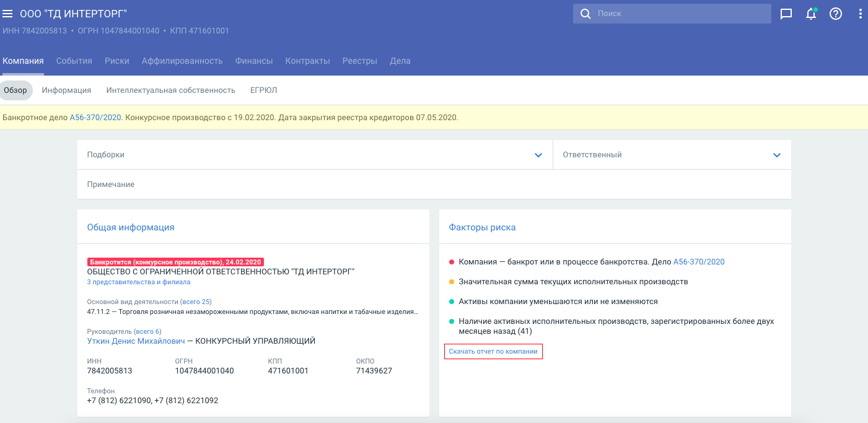This screenshot has width=868, height=423.
Task: Open bankruptcy case А56-370/2020 link in yellow banner
Action: (x=95, y=118)
